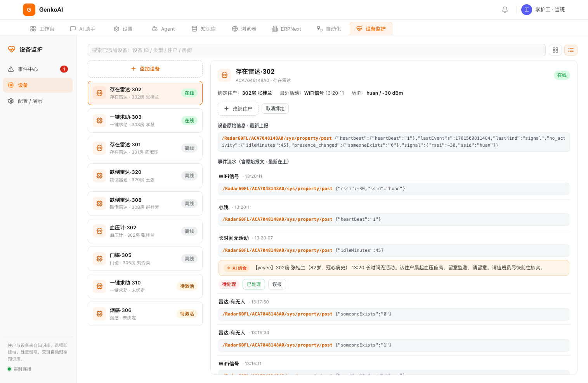Screen dimensions: 588x383
Task: Select the 血压计·302 device name
Action: pyautogui.click(x=123, y=228)
